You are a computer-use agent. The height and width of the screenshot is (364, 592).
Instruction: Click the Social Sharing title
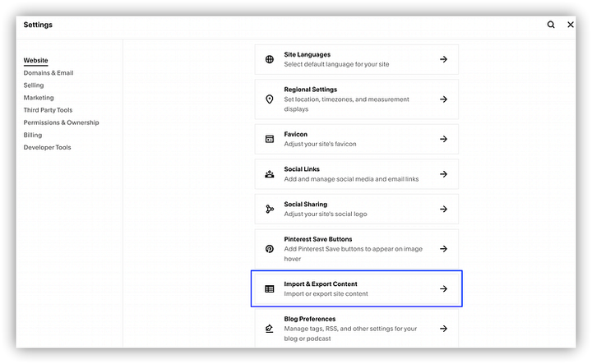[x=305, y=204]
